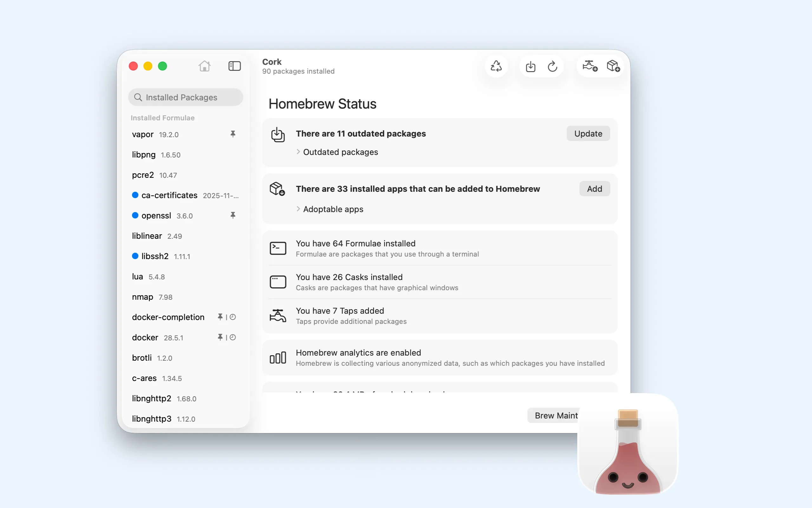Refresh the package list
812x508 pixels.
[553, 66]
